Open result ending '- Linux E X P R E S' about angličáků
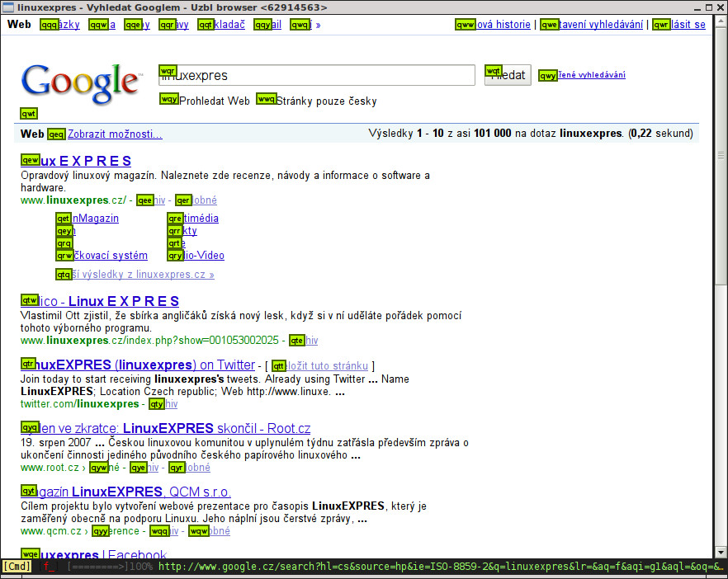 (100, 301)
